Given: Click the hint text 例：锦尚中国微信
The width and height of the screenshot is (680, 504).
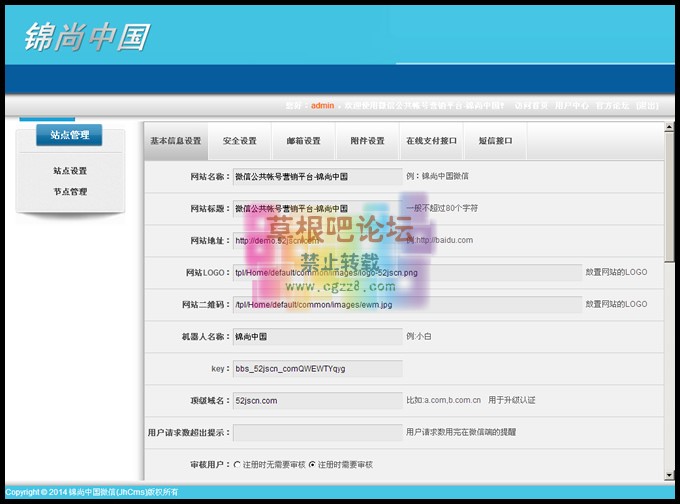Looking at the screenshot, I should [x=437, y=176].
